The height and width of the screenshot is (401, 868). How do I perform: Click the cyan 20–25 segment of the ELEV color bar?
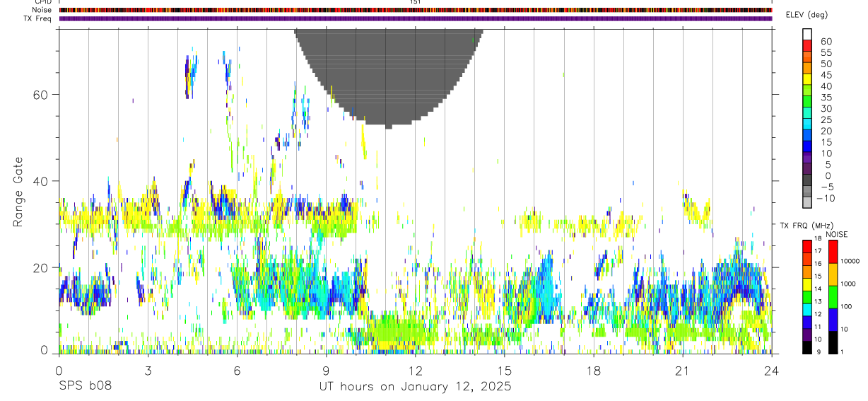pyautogui.click(x=807, y=125)
